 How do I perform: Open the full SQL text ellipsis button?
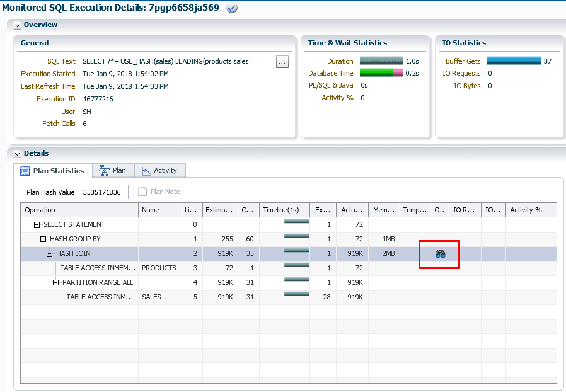click(x=282, y=62)
